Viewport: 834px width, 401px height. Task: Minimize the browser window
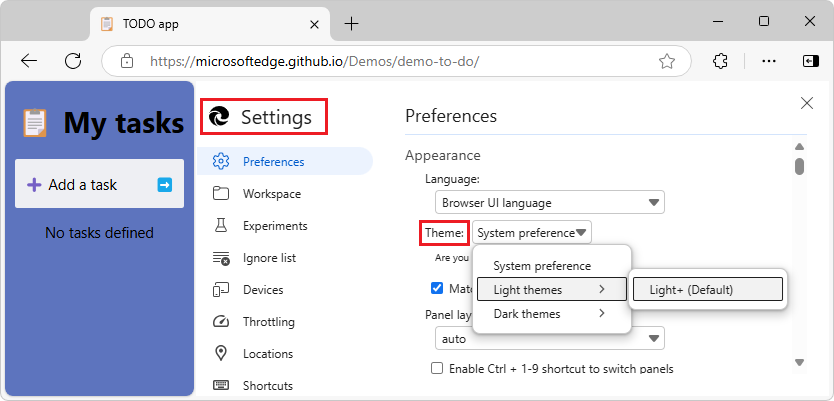pyautogui.click(x=718, y=22)
